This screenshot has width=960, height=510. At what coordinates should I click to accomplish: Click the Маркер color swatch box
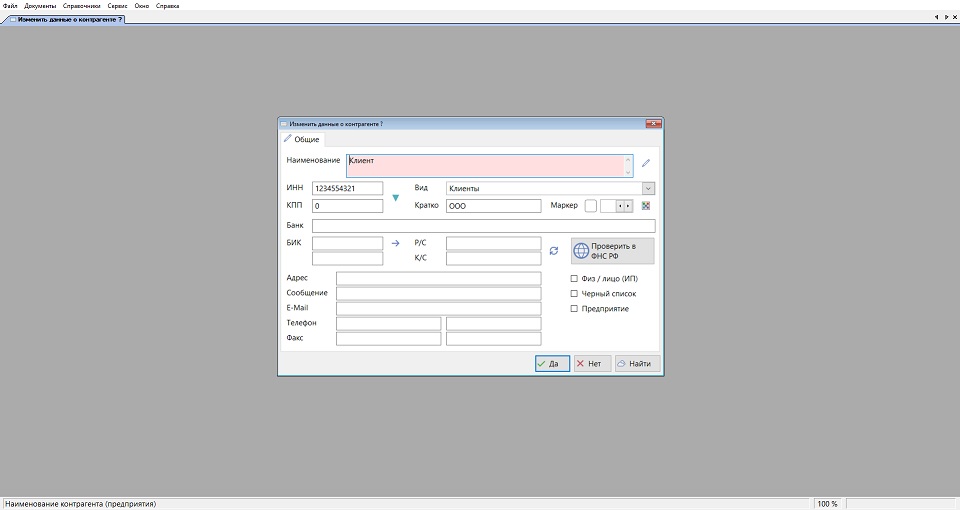point(591,206)
